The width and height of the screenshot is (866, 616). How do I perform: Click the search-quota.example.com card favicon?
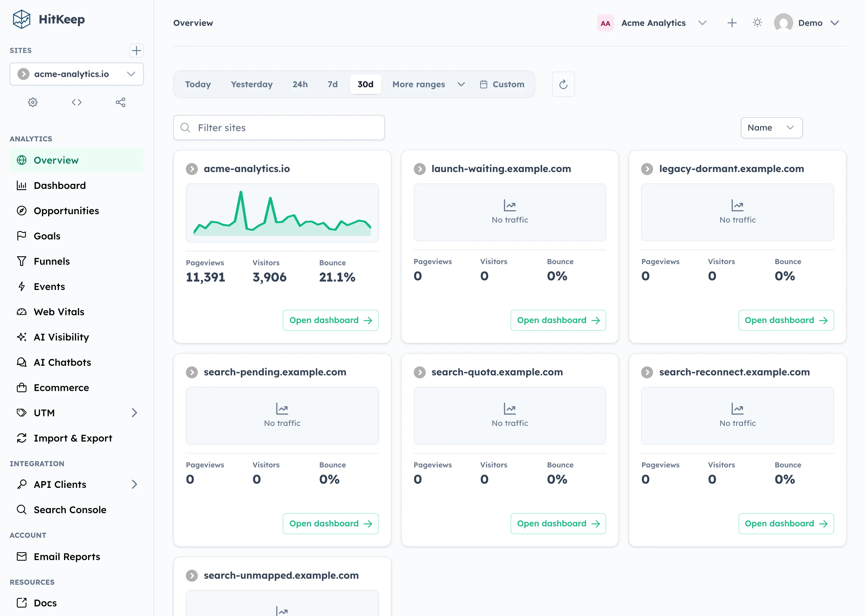pos(419,372)
